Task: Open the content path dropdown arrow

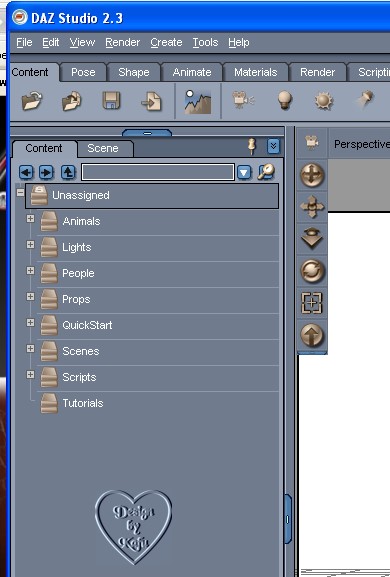Action: (x=244, y=172)
